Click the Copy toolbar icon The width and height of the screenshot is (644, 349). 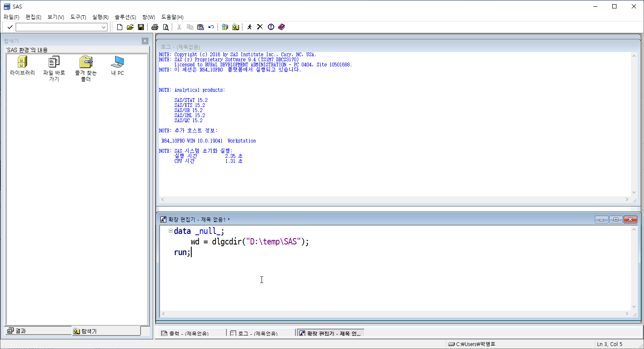point(190,27)
